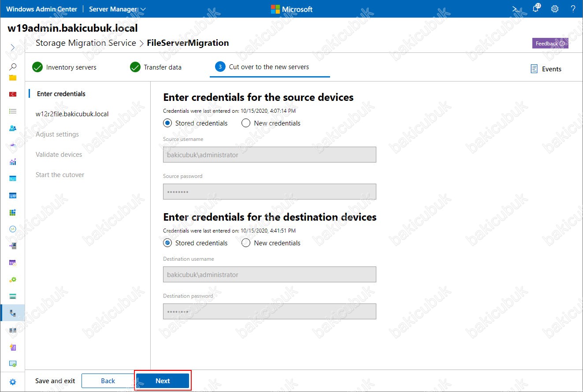Select Cut over to the new servers step

pyautogui.click(x=262, y=67)
